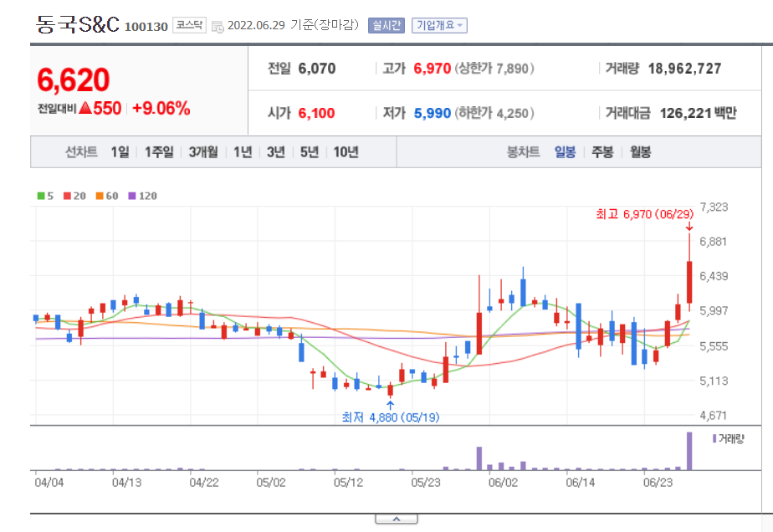Click the 5,997 price axis label
This screenshot has height=532, width=773.
[x=714, y=311]
